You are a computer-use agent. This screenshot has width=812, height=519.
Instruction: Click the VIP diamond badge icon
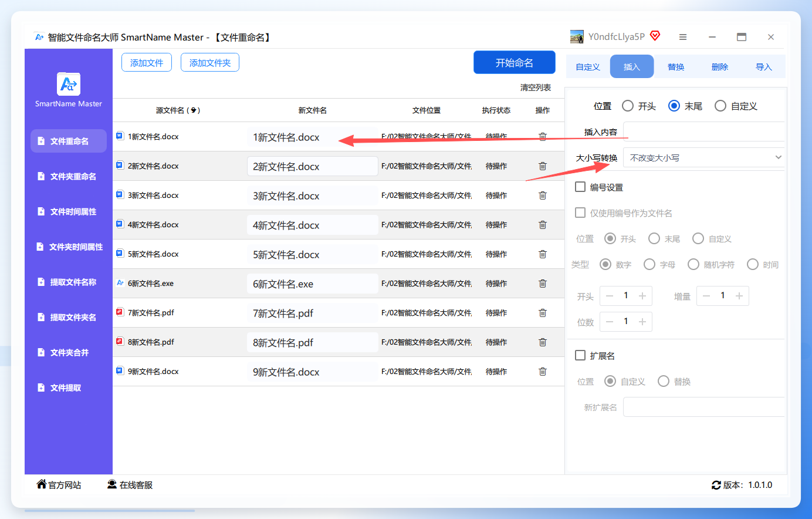tap(655, 36)
